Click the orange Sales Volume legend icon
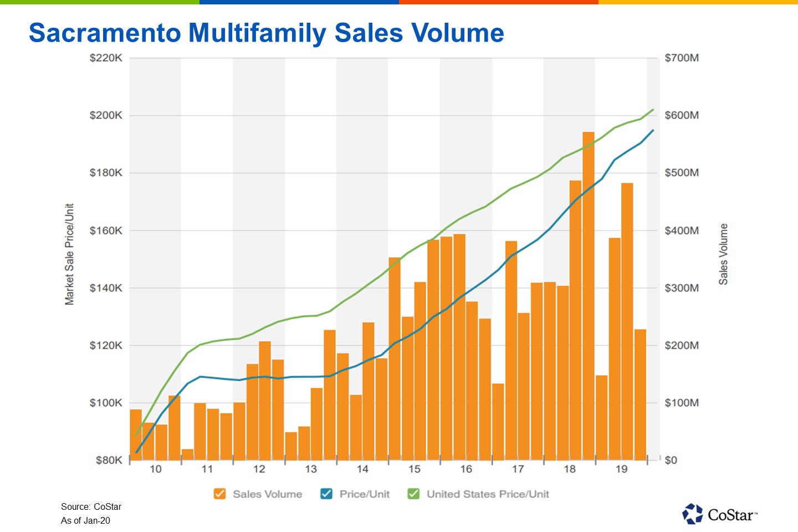 pos(219,494)
